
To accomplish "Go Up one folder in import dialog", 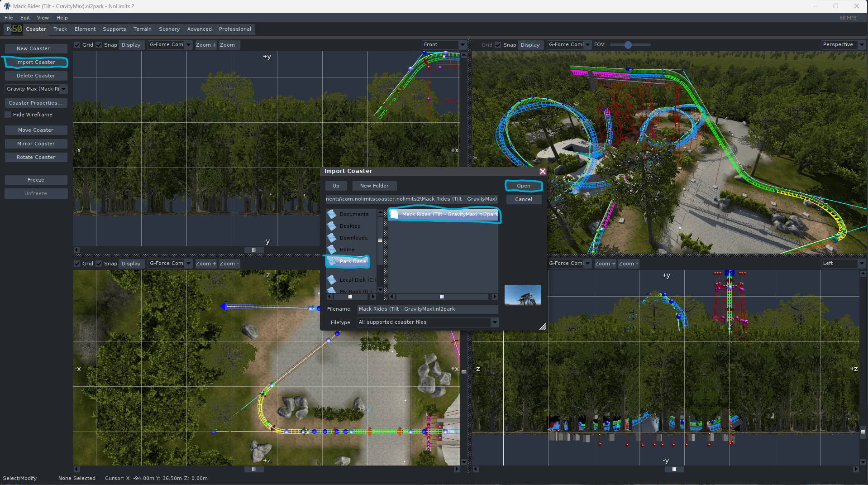I will tap(336, 186).
